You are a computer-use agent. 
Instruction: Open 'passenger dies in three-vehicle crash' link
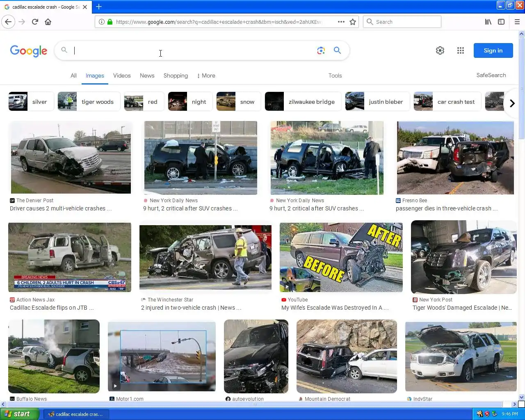(x=447, y=208)
